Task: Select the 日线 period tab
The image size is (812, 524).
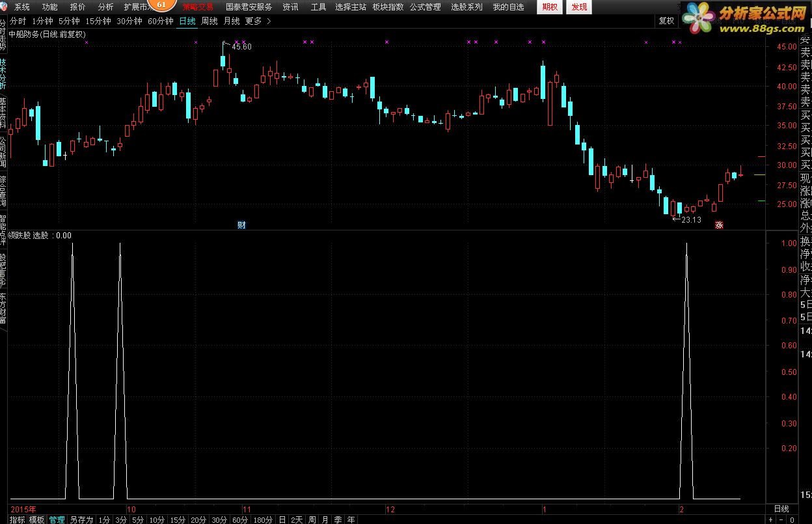Action: (187, 21)
